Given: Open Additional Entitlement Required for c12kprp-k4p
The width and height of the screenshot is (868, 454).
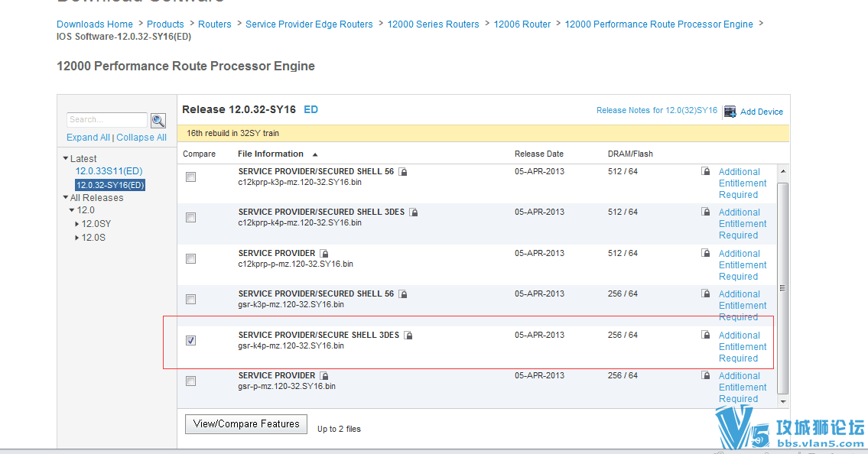Looking at the screenshot, I should pos(743,224).
